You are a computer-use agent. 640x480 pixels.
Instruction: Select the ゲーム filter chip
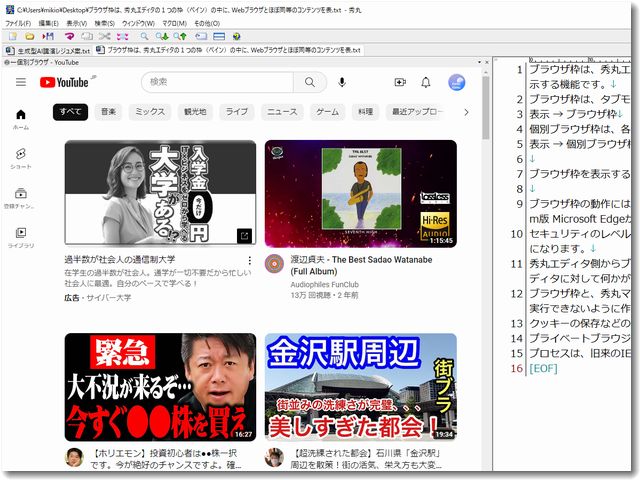pyautogui.click(x=327, y=112)
